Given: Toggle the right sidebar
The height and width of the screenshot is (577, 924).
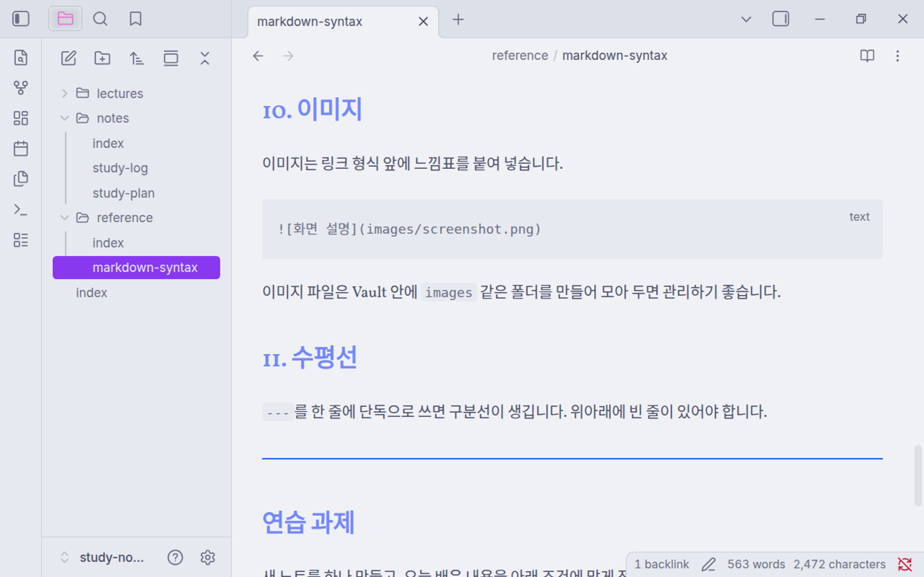Looking at the screenshot, I should point(781,19).
